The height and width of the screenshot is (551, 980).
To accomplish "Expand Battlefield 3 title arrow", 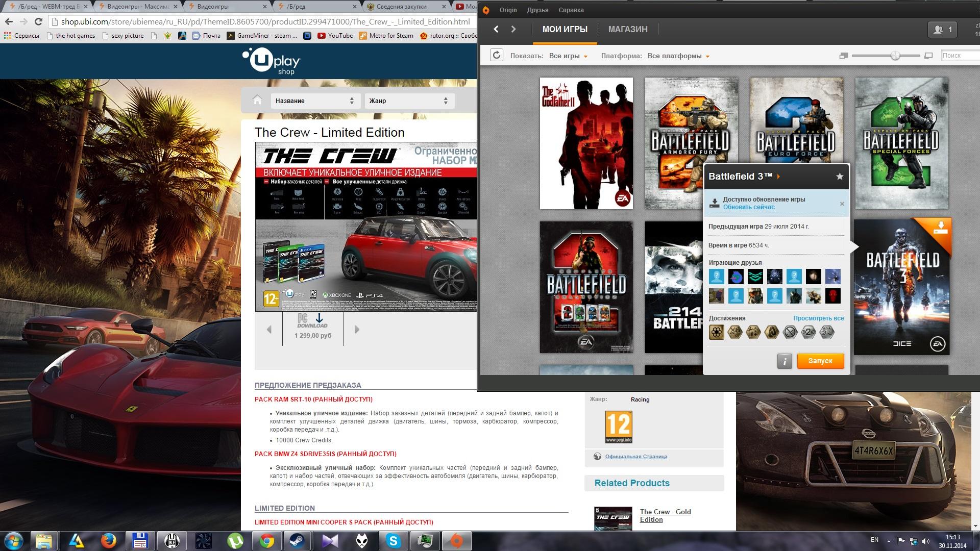I will tap(779, 177).
